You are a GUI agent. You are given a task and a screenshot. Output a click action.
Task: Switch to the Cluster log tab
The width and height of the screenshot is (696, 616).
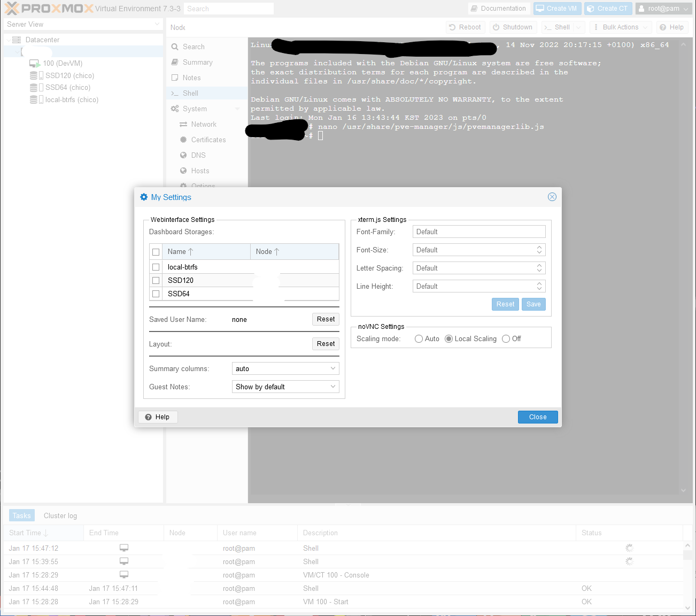point(60,515)
